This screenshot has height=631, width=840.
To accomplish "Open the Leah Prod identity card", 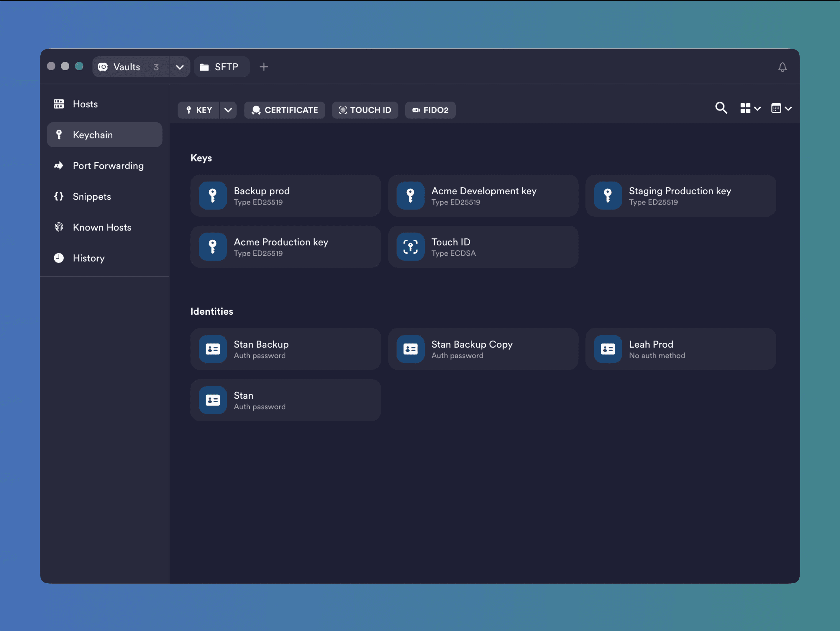I will [x=680, y=349].
